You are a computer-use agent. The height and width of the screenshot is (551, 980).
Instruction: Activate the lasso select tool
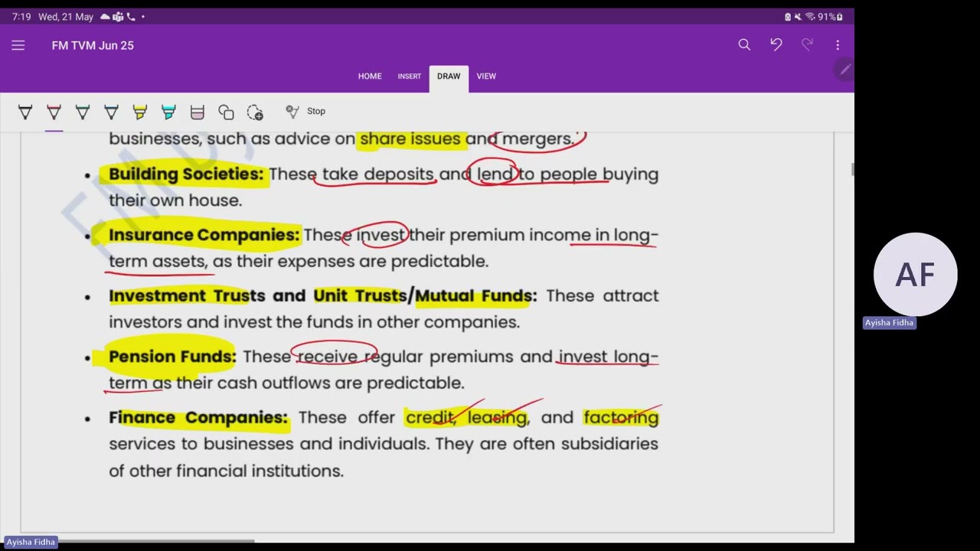click(255, 112)
